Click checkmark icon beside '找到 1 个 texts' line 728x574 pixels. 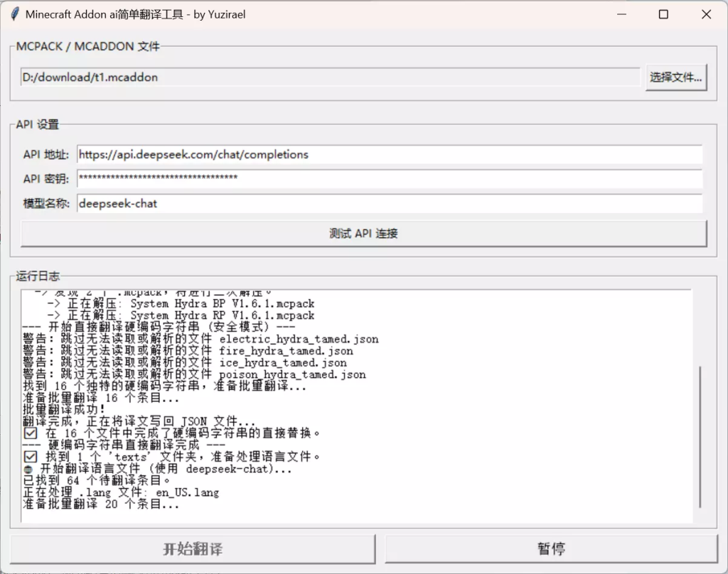coord(30,457)
